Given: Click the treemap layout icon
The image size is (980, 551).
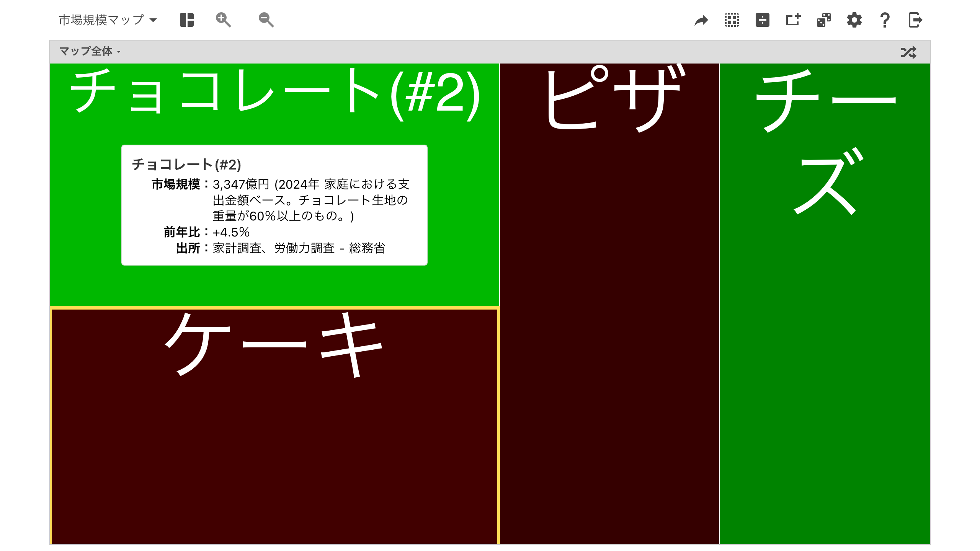Looking at the screenshot, I should (187, 20).
